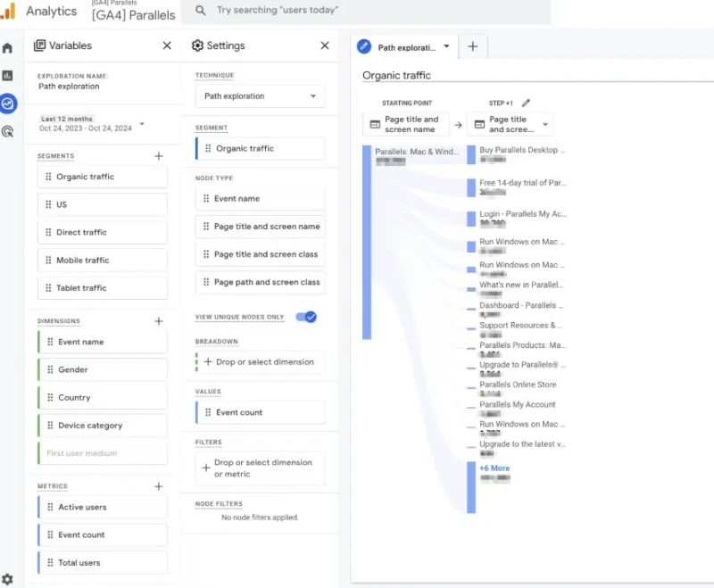This screenshot has height=588, width=714.
Task: Click plus icon in Breakdown drop zone
Action: click(208, 361)
